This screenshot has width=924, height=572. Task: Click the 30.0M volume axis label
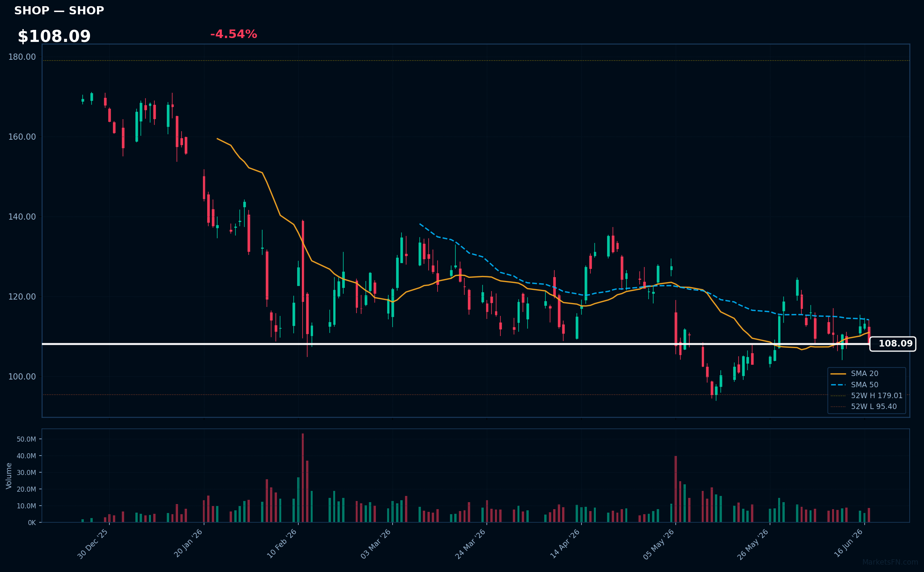(x=26, y=473)
